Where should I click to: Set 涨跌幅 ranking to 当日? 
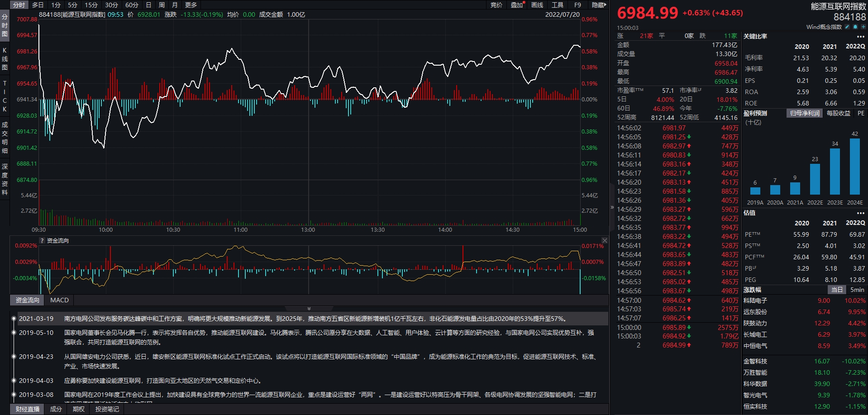pyautogui.click(x=837, y=290)
